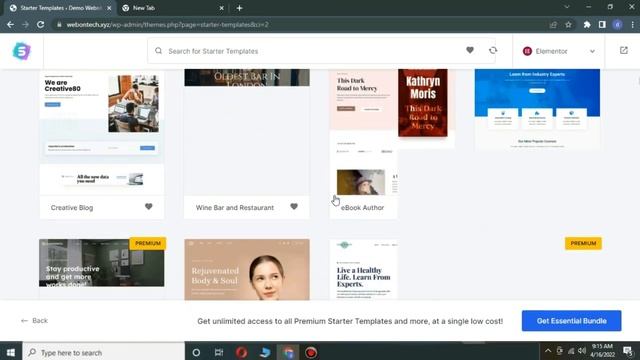The height and width of the screenshot is (360, 640).
Task: Click the Get Essential Bundle button
Action: (x=571, y=321)
